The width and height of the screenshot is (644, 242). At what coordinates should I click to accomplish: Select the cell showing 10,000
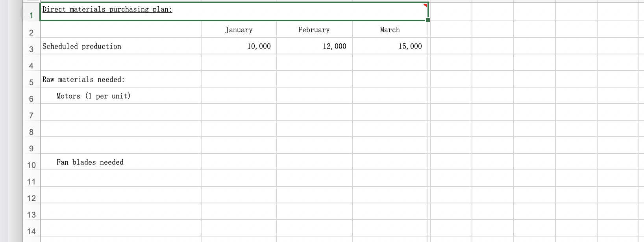pos(239,46)
